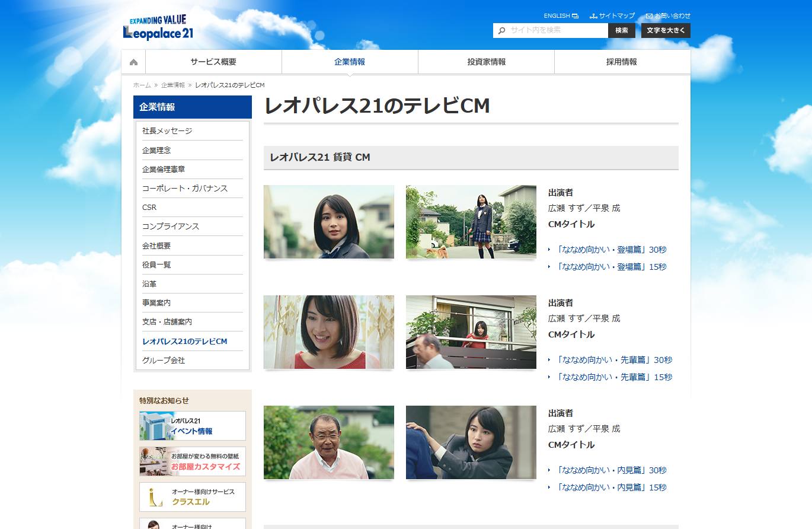Click thumbnail of smiling girl in red top
The width and height of the screenshot is (812, 529).
(329, 332)
